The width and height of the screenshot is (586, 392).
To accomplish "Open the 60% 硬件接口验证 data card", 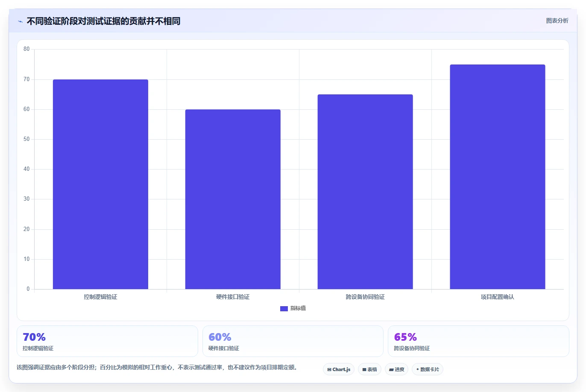I will 293,341.
